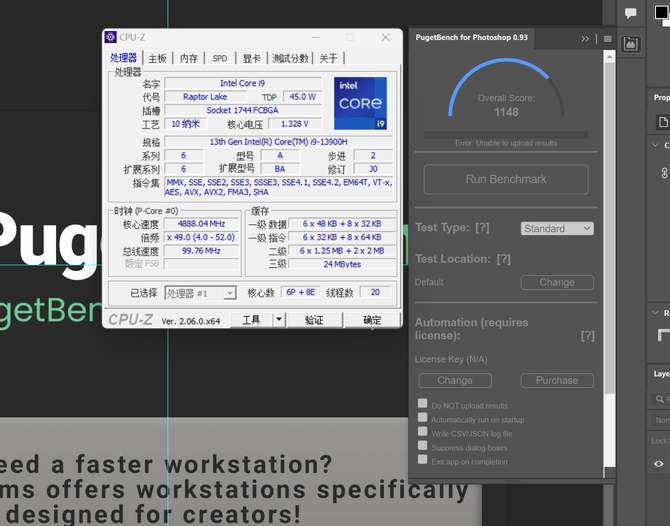Screen dimensions: 670x526
Task: Open the comments speech bubble icon in Photoshop
Action: click(631, 13)
